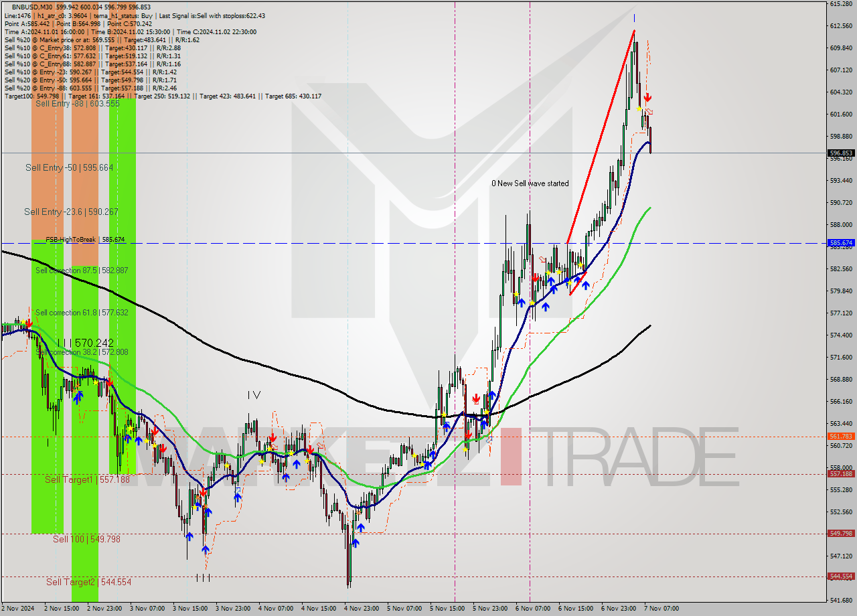Click the red 544.554 price tag on axis
The width and height of the screenshot is (857, 616).
click(841, 576)
